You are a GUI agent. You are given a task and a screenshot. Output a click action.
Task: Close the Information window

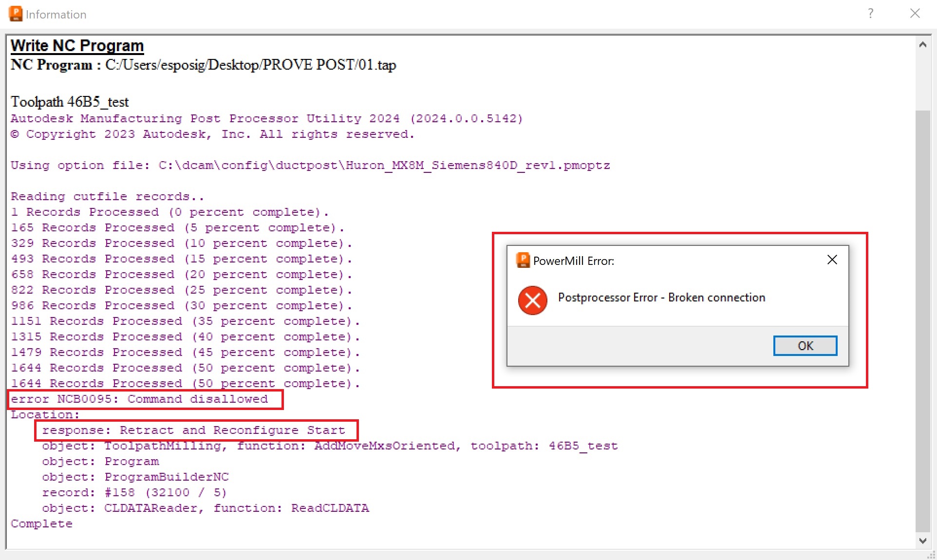(x=915, y=14)
